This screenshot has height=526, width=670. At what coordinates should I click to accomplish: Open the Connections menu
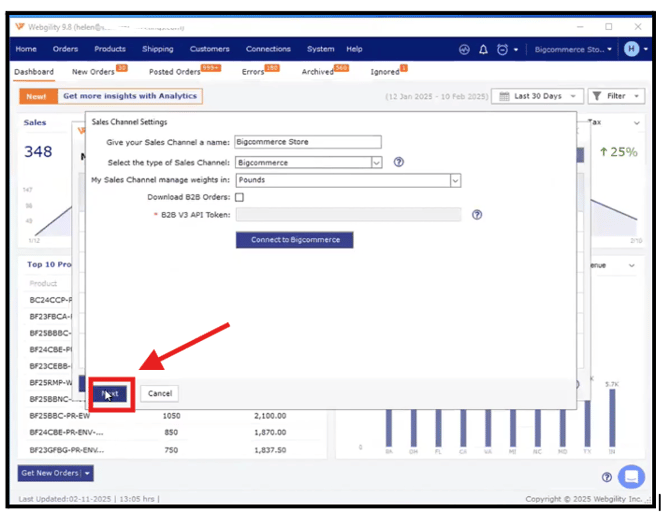pyautogui.click(x=268, y=49)
